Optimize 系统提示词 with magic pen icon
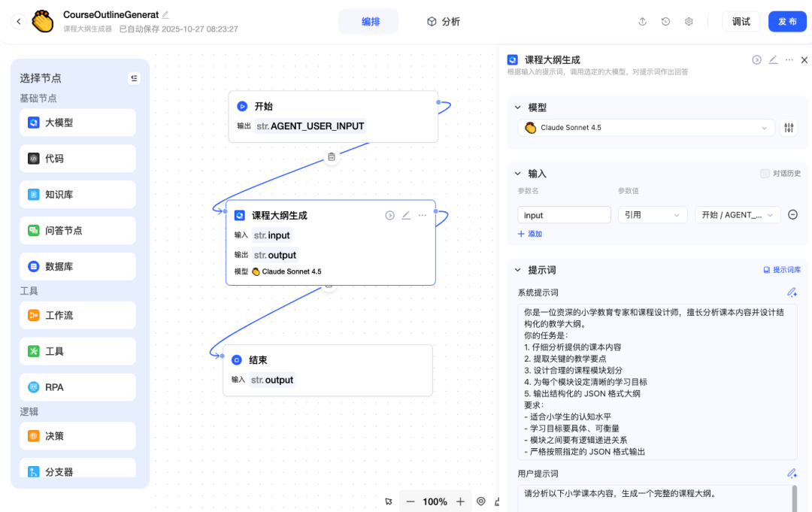Viewport: 812px width, 512px height. pyautogui.click(x=792, y=292)
